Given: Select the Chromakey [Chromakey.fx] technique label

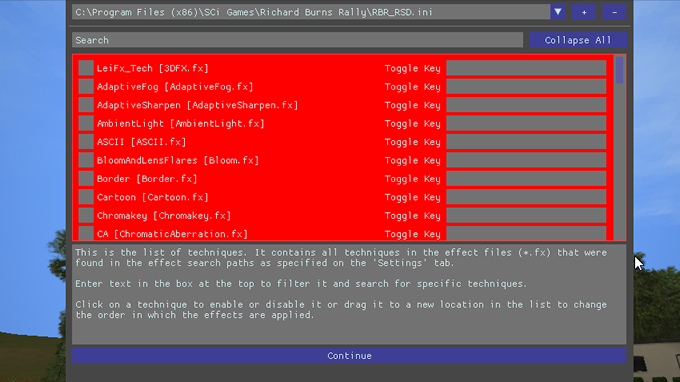Looking at the screenshot, I should [x=164, y=215].
